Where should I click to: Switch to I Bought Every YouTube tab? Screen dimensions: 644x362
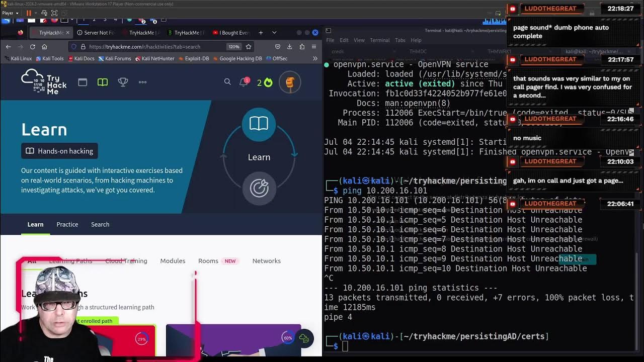pos(231,33)
